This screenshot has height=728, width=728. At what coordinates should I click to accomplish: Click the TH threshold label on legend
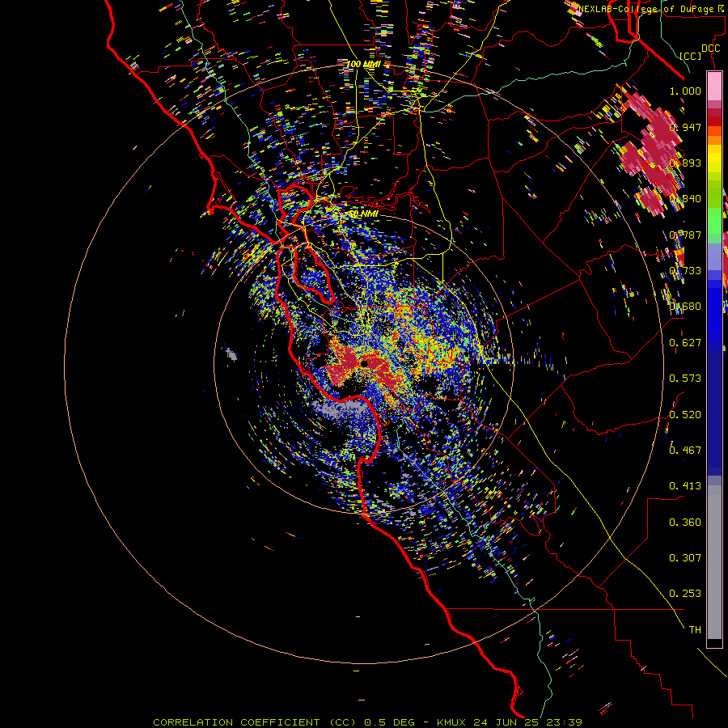click(695, 630)
